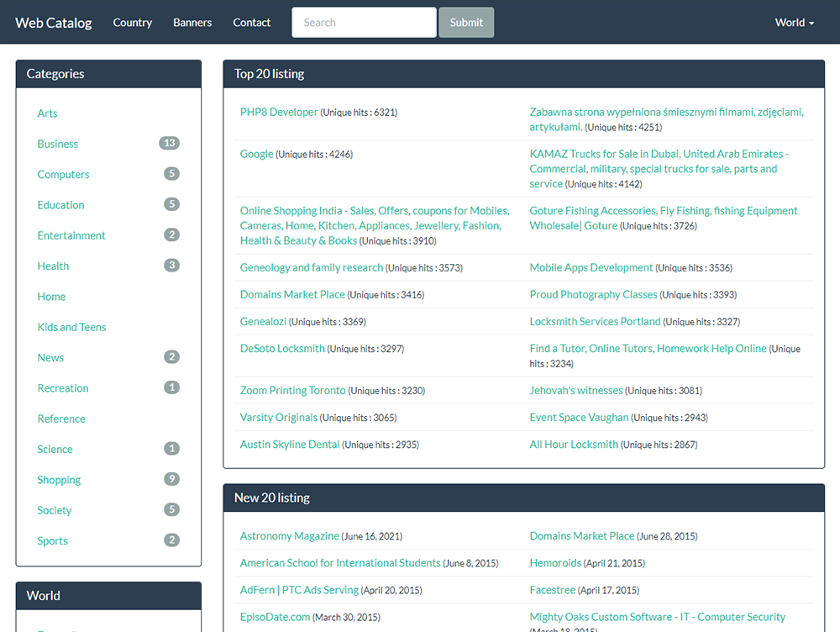Open the Banners menu item

pos(192,23)
